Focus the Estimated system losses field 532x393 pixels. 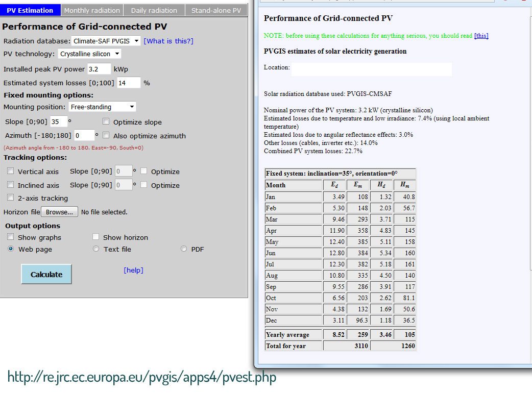129,83
